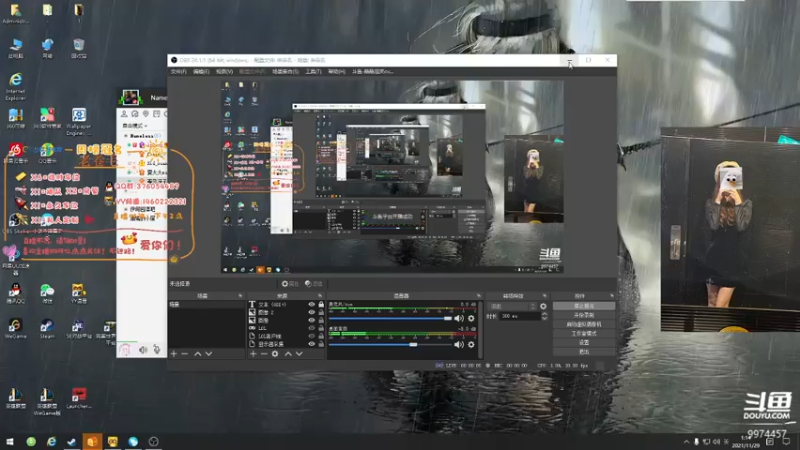Toggle visibility of the LOL source
The height and width of the screenshot is (450, 800).
click(x=311, y=328)
